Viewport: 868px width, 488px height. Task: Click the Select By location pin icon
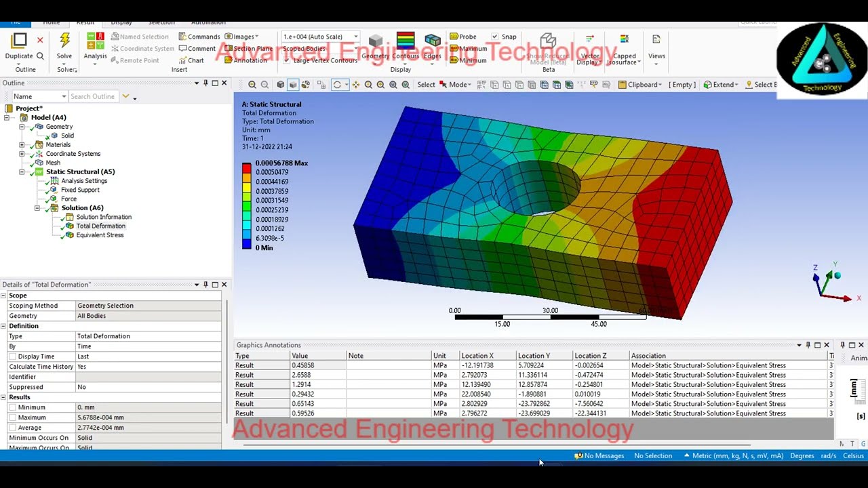(x=749, y=85)
